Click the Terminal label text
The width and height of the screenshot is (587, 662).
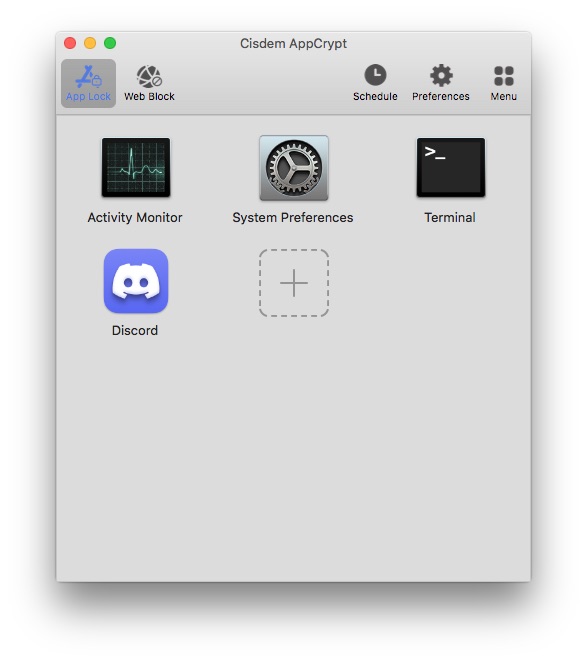[450, 217]
